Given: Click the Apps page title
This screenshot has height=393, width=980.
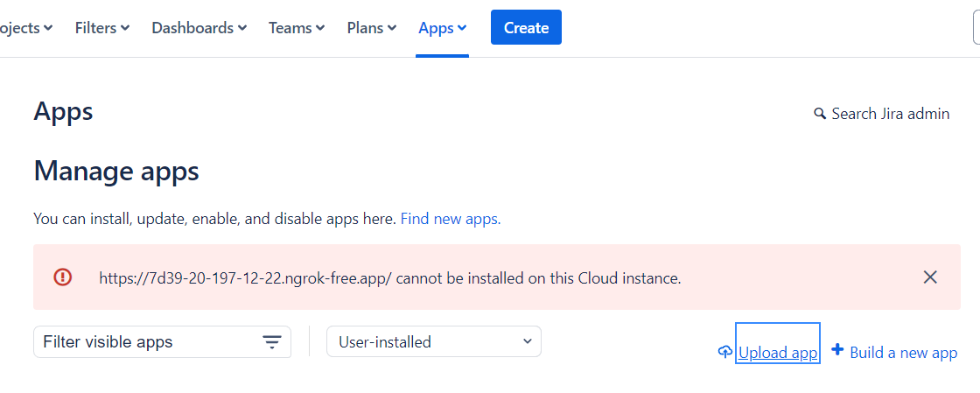Looking at the screenshot, I should coord(63,112).
